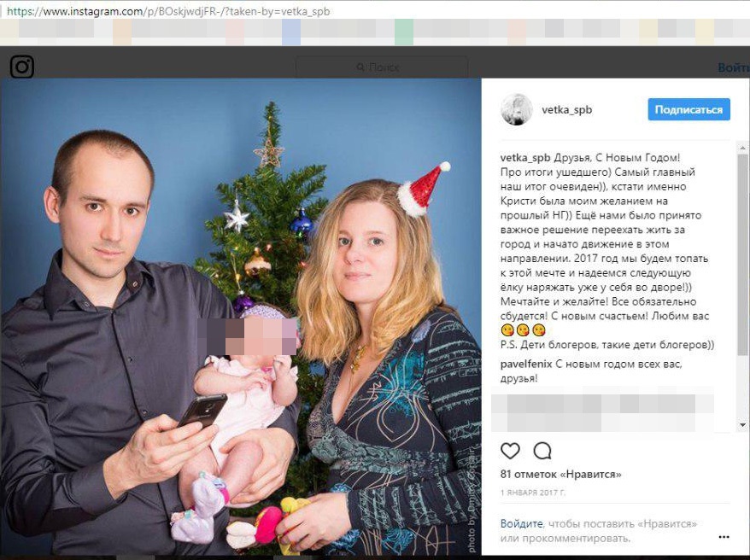Image resolution: width=750 pixels, height=560 pixels.
Task: Open comments with the speech bubble icon
Action: click(x=542, y=451)
